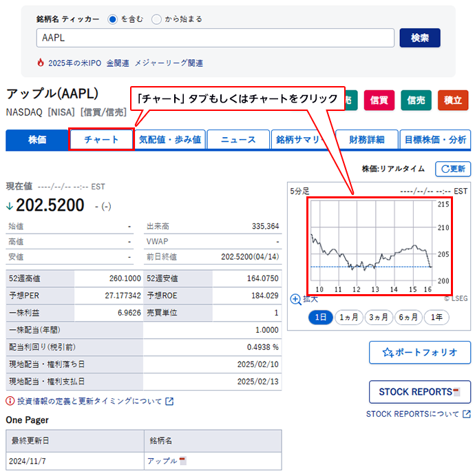Viewport: 475px width, 476px height.
Task: Click the 予想ROE value 184.029
Action: (x=265, y=296)
